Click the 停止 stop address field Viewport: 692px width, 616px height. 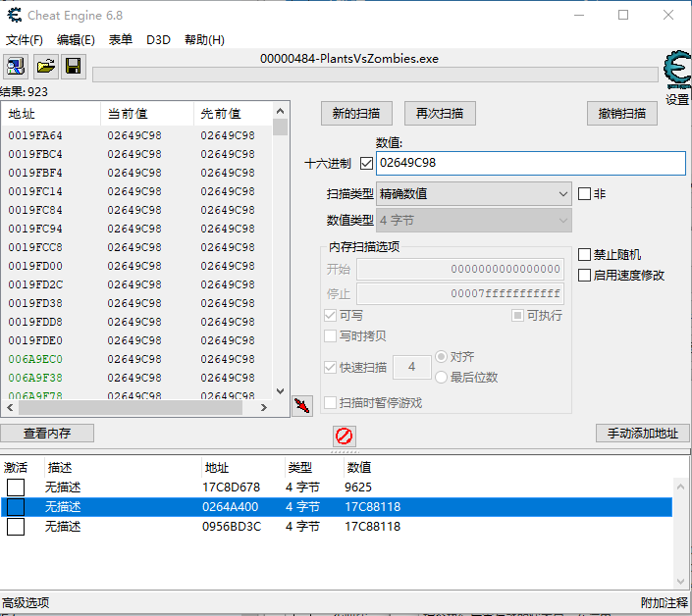coord(460,293)
